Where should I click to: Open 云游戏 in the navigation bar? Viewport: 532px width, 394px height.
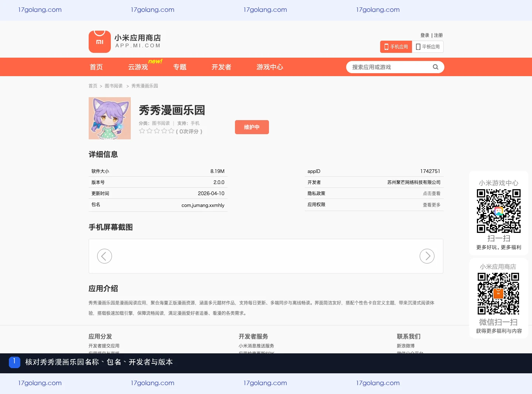(138, 67)
